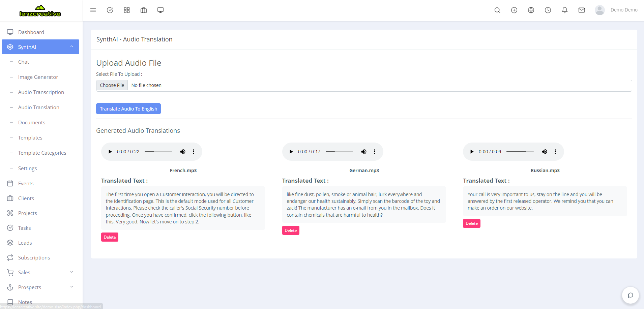Delete the French.mp3 translation
This screenshot has width=644, height=309.
coord(110,237)
